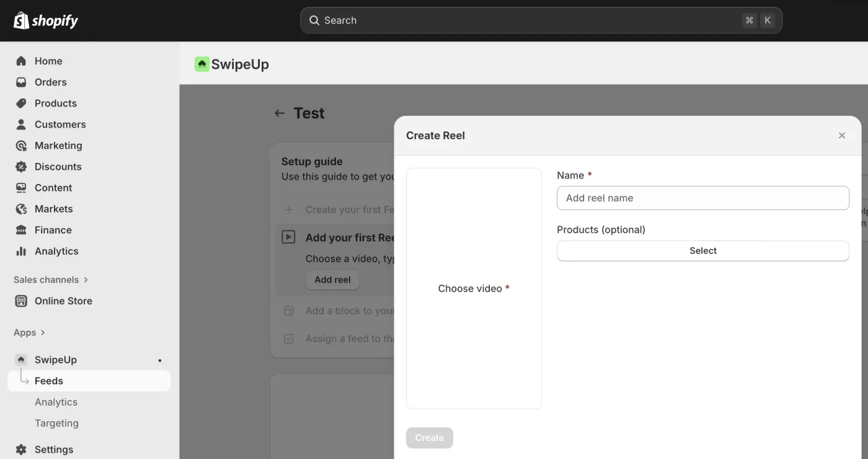Screen dimensions: 868x459
Task: Click the Marketing target icon
Action: point(21,146)
